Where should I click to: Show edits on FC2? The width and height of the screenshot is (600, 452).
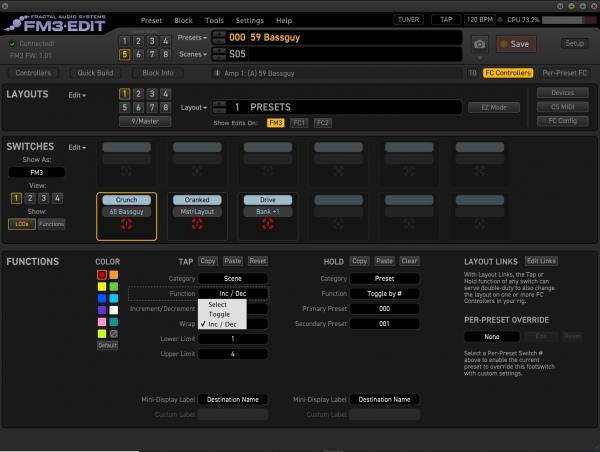tap(323, 123)
